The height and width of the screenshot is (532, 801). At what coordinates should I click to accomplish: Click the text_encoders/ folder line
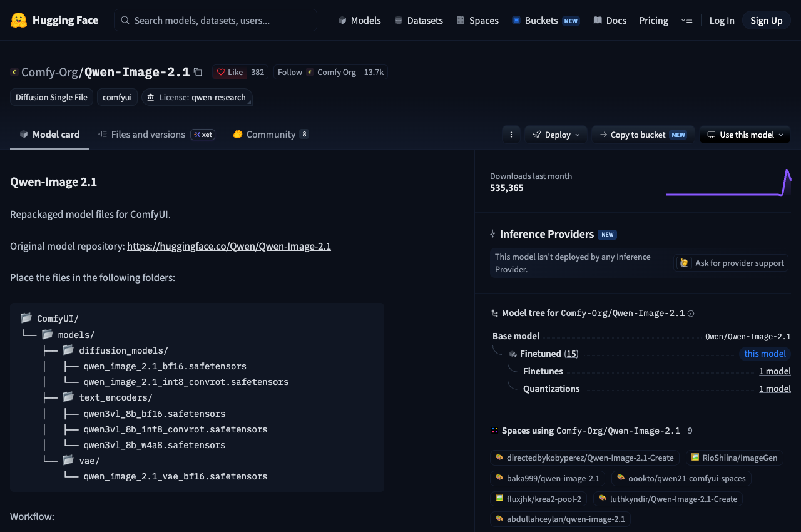point(107,397)
